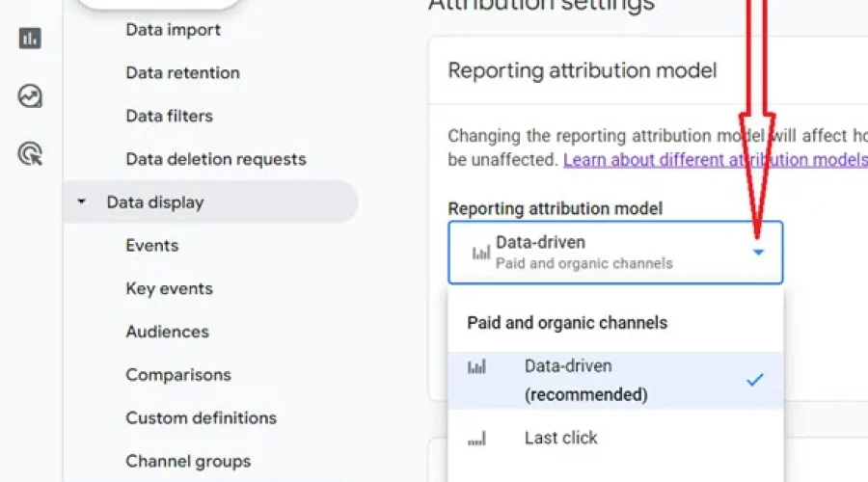This screenshot has width=868, height=482.
Task: Open the Reports icon in left rail
Action: pyautogui.click(x=30, y=39)
